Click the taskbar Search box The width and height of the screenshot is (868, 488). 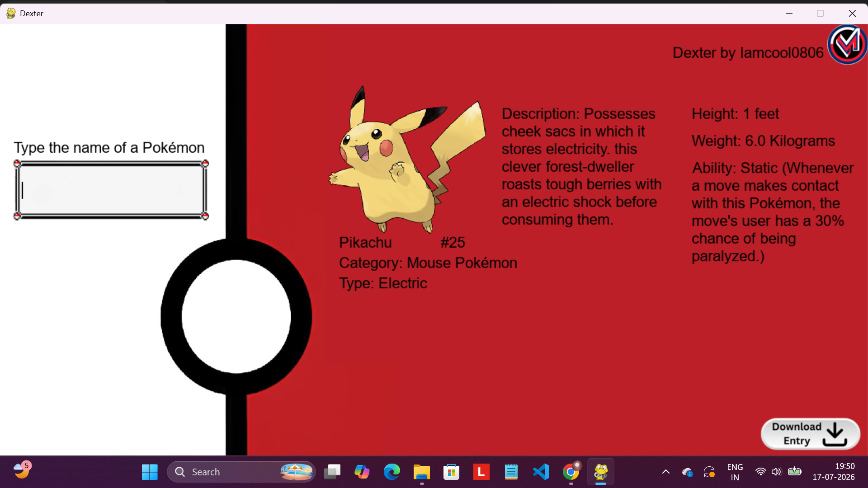click(241, 472)
